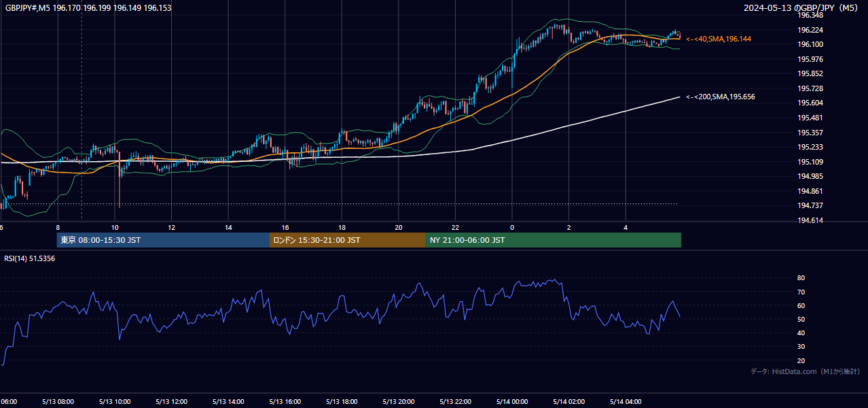
Task: Click bottom time label 5/14 04:00
Action: tap(626, 401)
